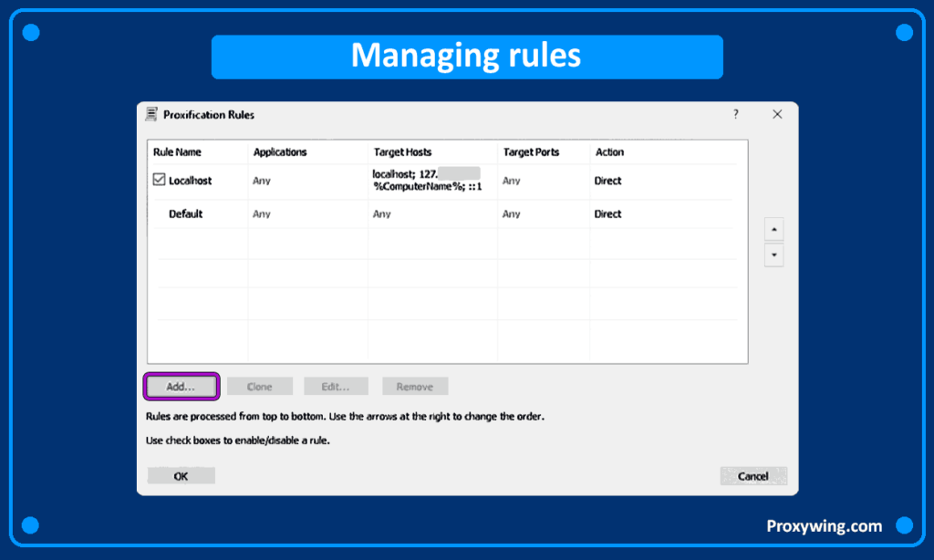Screen dimensions: 934x560
Task: Click the Target Hosts column header
Action: tap(402, 152)
